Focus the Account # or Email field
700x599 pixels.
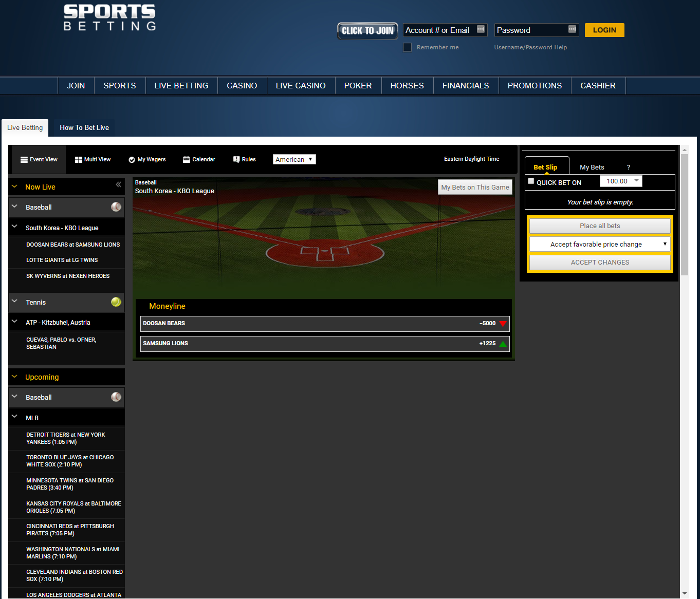point(445,30)
